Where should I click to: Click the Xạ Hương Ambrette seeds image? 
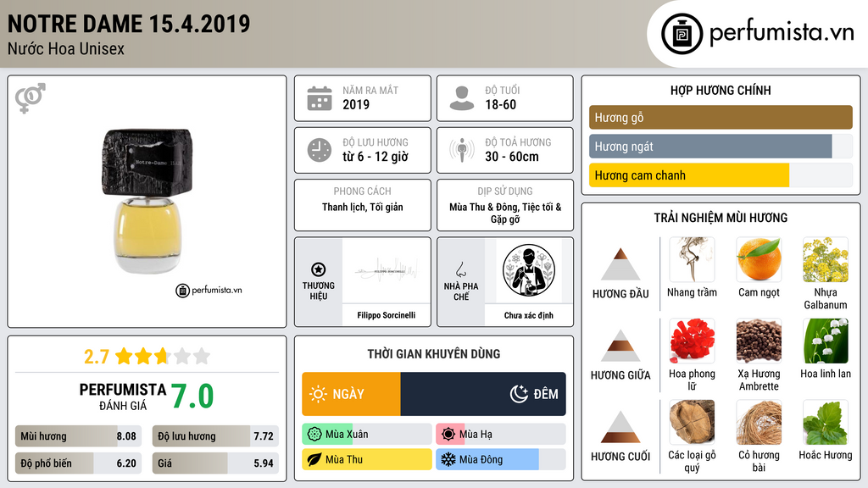pos(759,341)
